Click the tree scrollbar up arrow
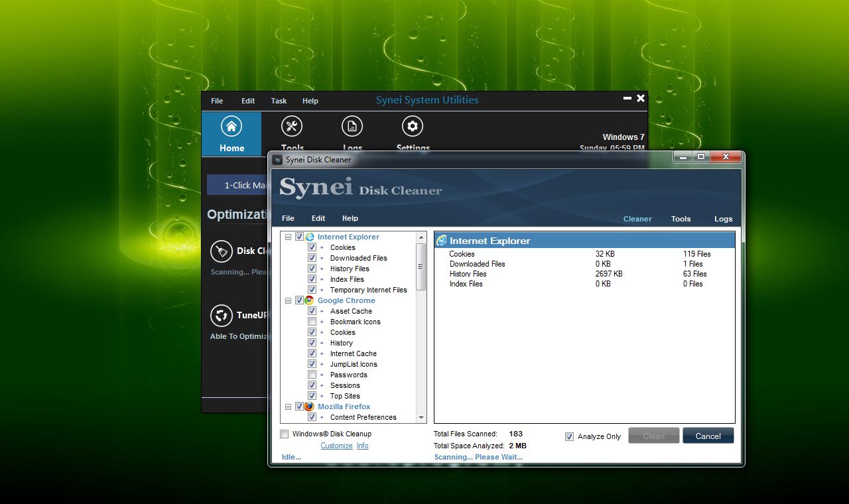 pos(421,237)
